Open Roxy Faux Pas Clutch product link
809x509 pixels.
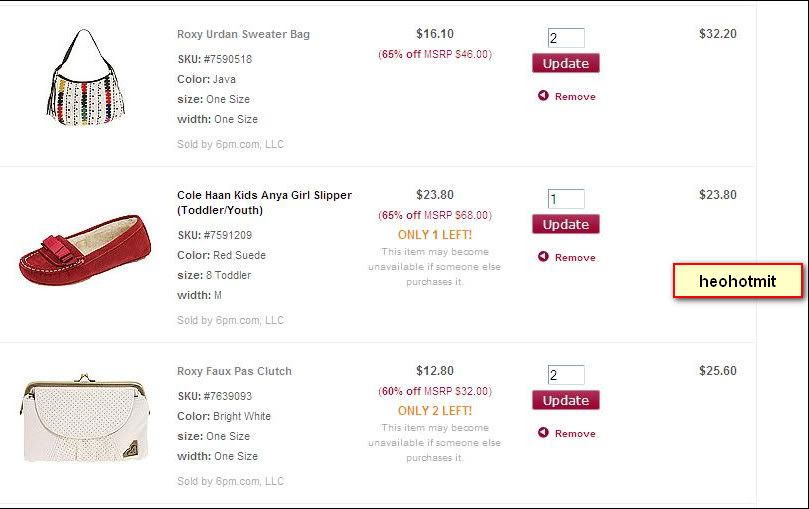234,371
